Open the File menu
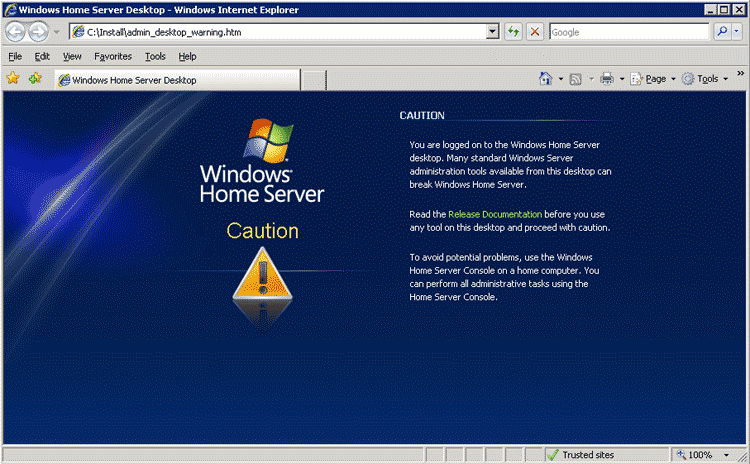 click(x=15, y=56)
